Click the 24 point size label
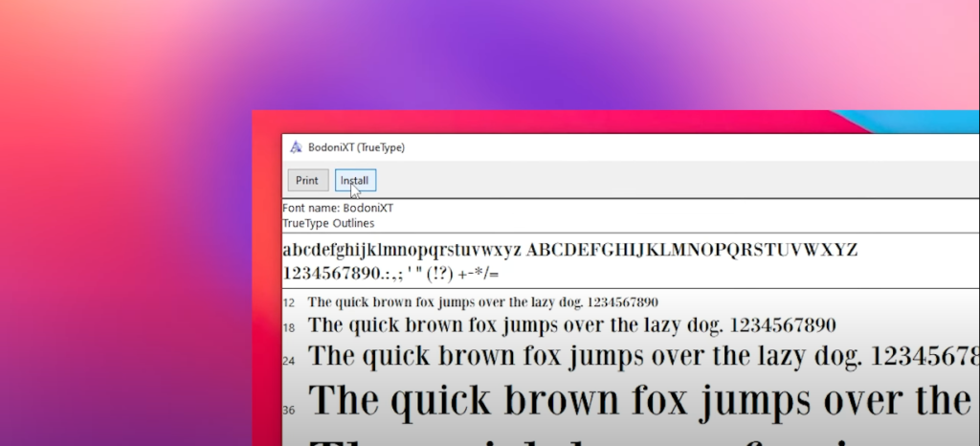Screen dimensions: 980x446 [x=289, y=361]
